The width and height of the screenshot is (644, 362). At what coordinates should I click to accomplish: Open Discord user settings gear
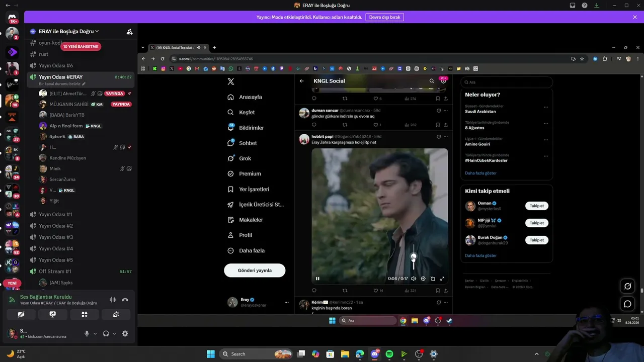pos(125,333)
